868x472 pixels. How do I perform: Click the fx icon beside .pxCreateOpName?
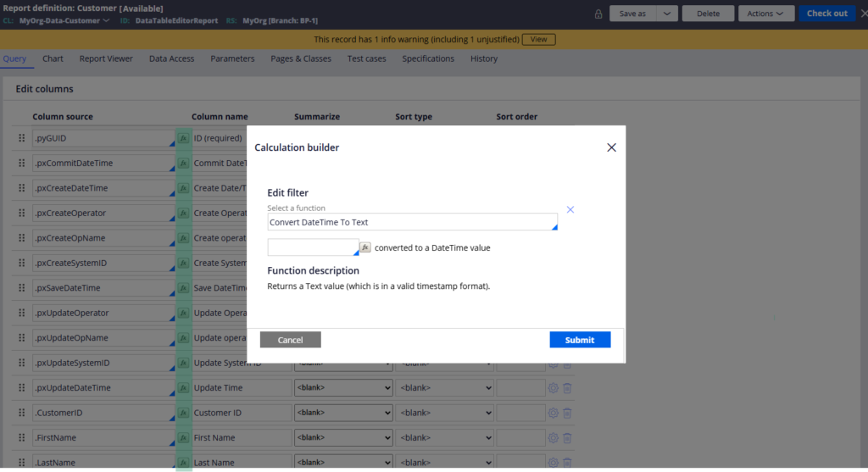click(183, 238)
